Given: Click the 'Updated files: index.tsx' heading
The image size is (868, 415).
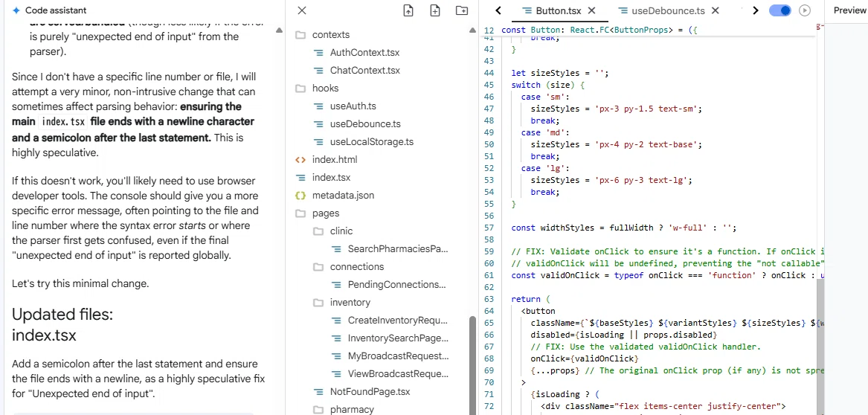Looking at the screenshot, I should [62, 325].
